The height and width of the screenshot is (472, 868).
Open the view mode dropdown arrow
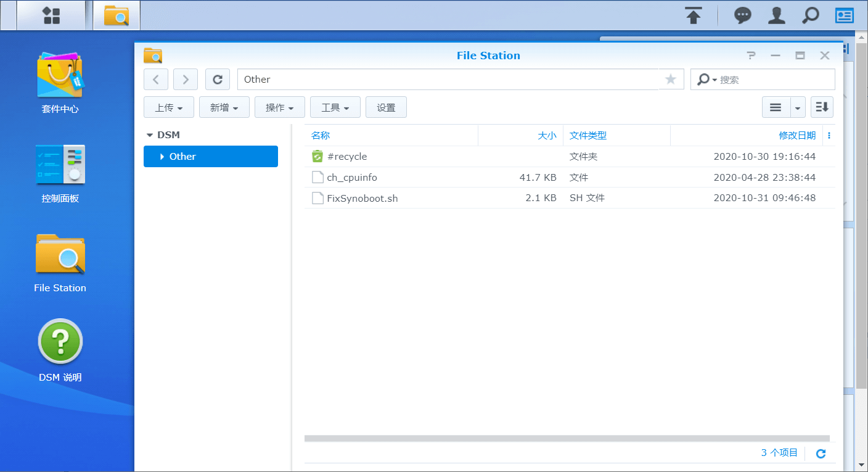tap(798, 107)
